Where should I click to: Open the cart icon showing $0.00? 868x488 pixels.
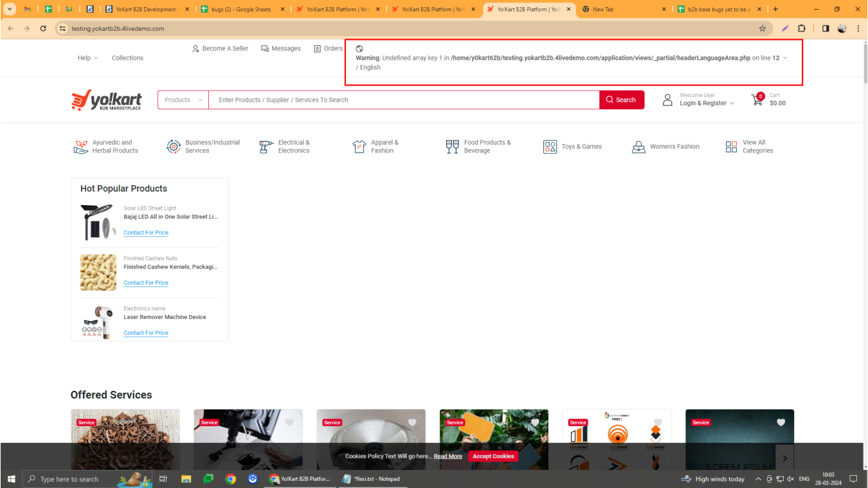pyautogui.click(x=757, y=100)
